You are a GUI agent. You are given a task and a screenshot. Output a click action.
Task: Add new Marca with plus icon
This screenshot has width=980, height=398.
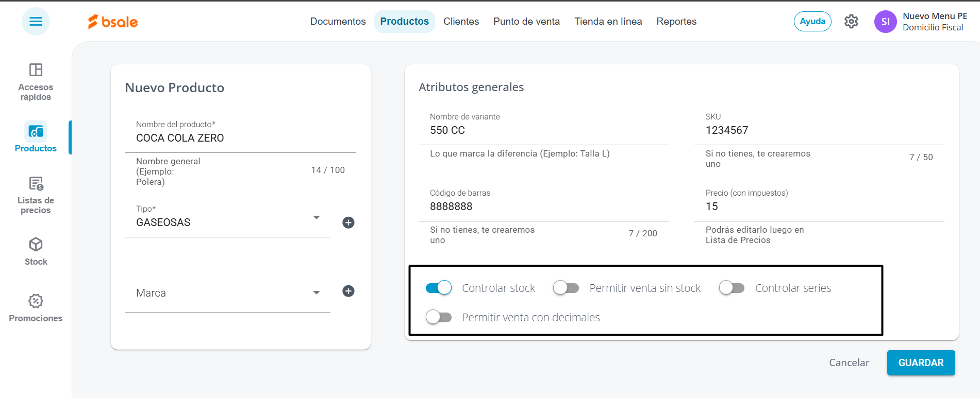[348, 291]
